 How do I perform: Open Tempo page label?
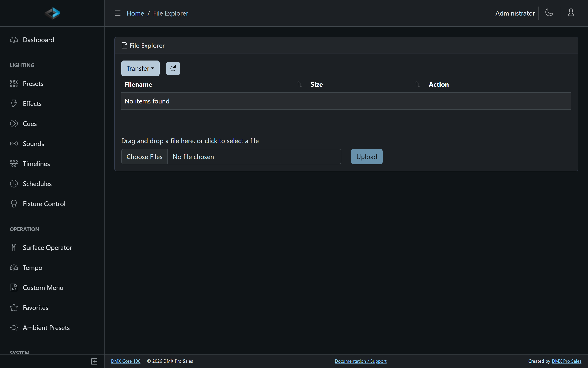point(32,268)
